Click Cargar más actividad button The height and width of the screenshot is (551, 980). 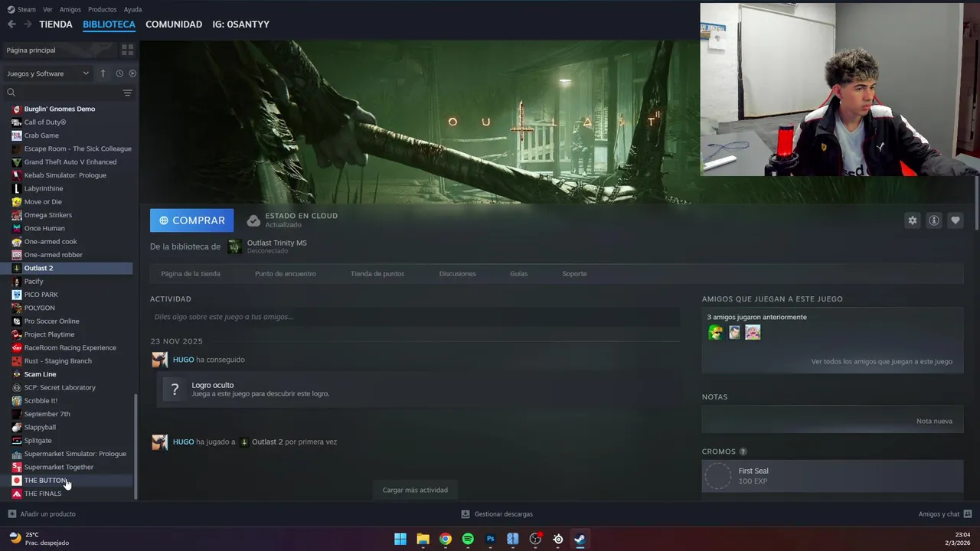pyautogui.click(x=415, y=490)
